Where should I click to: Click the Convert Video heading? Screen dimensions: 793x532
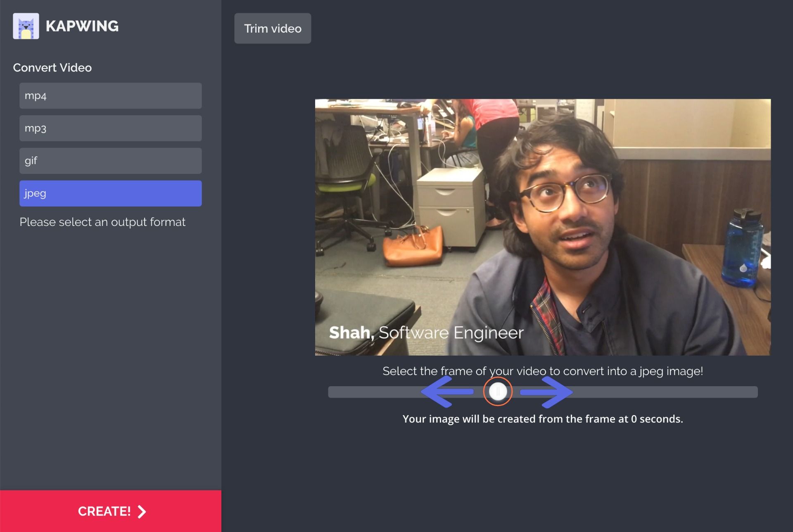pyautogui.click(x=52, y=68)
